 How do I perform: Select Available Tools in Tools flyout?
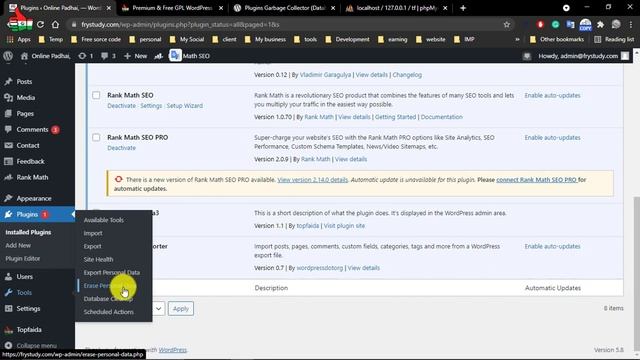(x=104, y=220)
